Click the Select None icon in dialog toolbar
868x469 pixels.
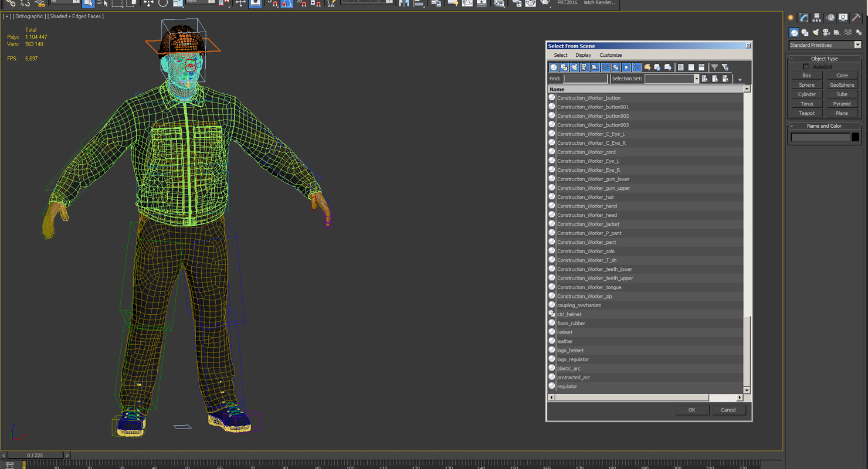(x=691, y=67)
